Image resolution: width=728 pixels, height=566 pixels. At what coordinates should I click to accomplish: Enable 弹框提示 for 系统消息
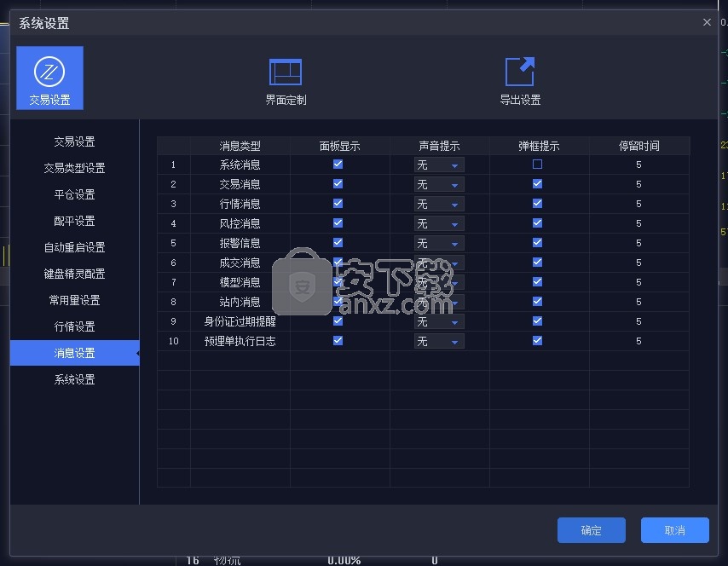point(537,165)
